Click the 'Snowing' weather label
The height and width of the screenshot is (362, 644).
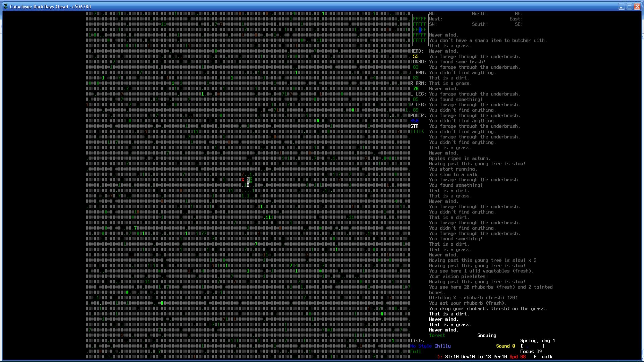coord(487,336)
